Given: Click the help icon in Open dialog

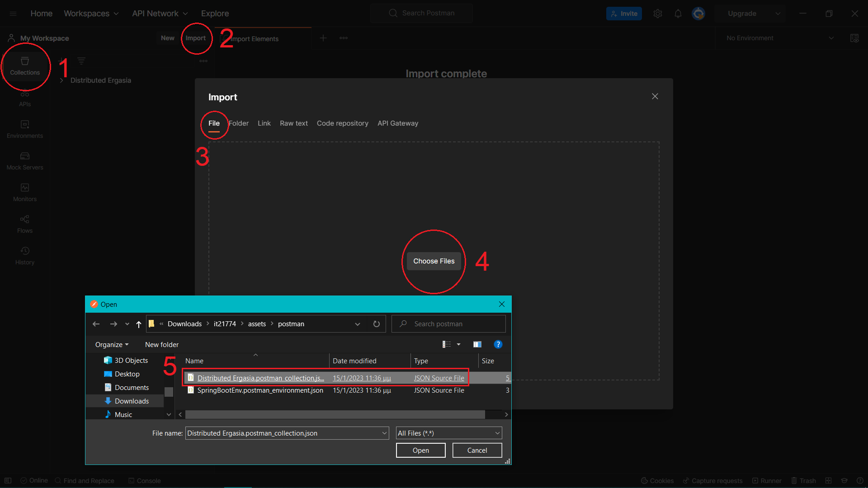Looking at the screenshot, I should pyautogui.click(x=498, y=344).
